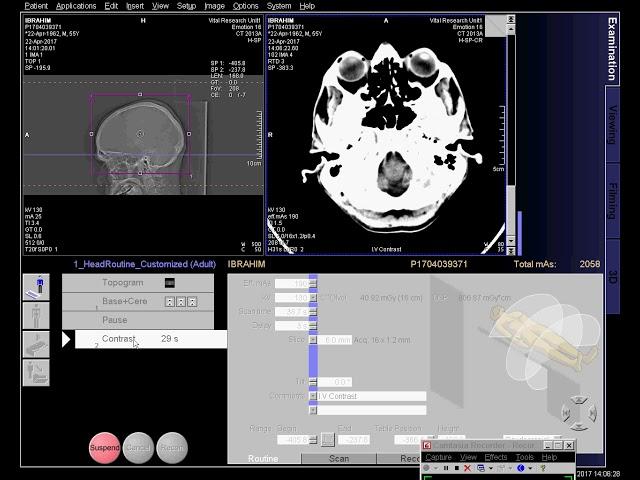Image resolution: width=640 pixels, height=480 pixels.
Task: Open the Scan tab
Action: point(339,458)
